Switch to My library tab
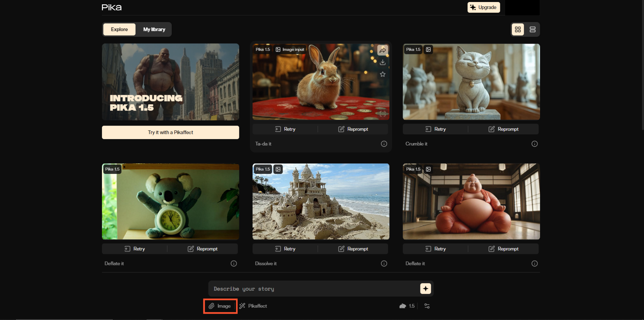The image size is (644, 320). [154, 29]
